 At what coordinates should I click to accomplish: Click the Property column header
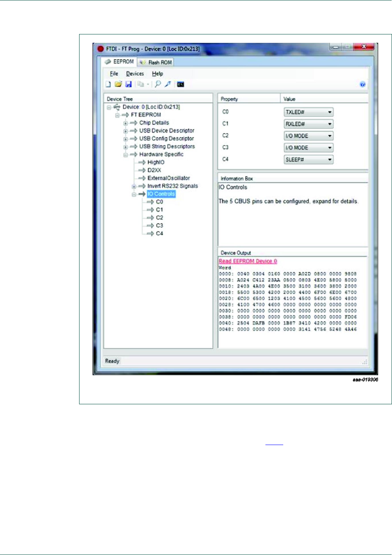[249, 99]
